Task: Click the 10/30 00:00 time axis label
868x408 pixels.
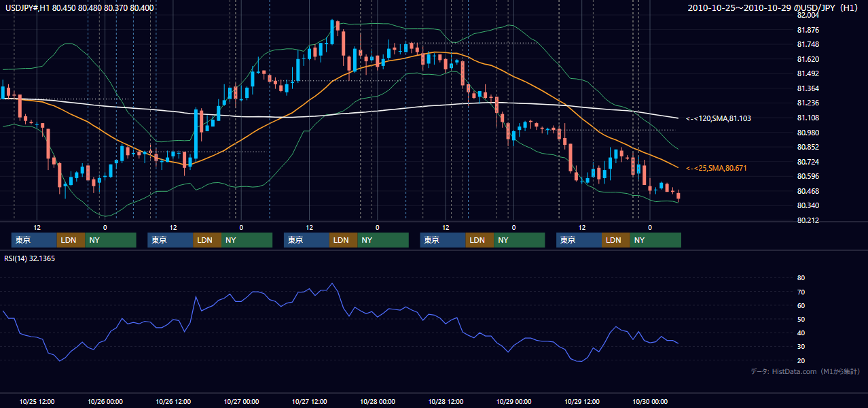Action: coord(650,401)
